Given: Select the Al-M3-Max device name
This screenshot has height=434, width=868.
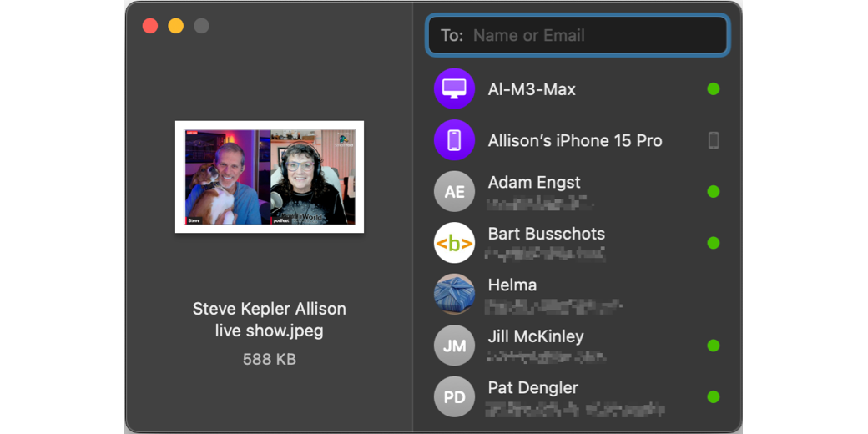Looking at the screenshot, I should point(532,89).
